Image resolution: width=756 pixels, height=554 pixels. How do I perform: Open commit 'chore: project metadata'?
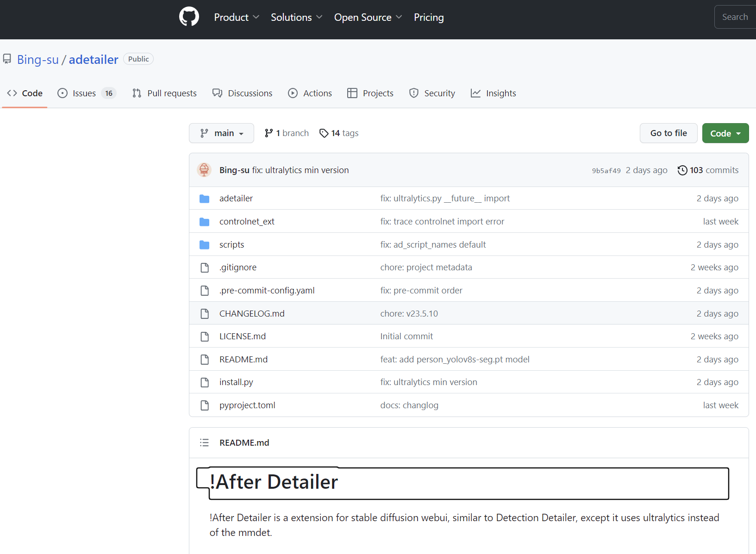pyautogui.click(x=426, y=267)
